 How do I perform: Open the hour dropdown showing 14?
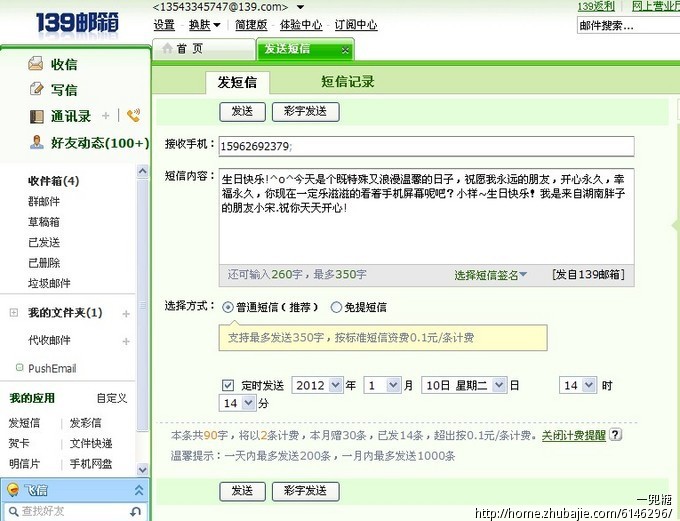589,385
